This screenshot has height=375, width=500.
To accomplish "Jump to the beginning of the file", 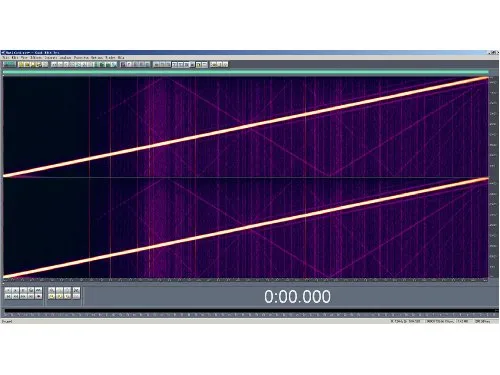I will [x=8, y=296].
